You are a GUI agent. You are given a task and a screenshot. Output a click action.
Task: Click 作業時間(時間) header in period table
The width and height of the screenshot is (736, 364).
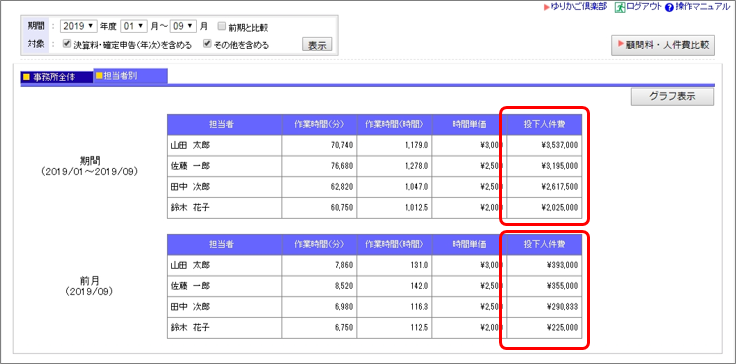(394, 125)
